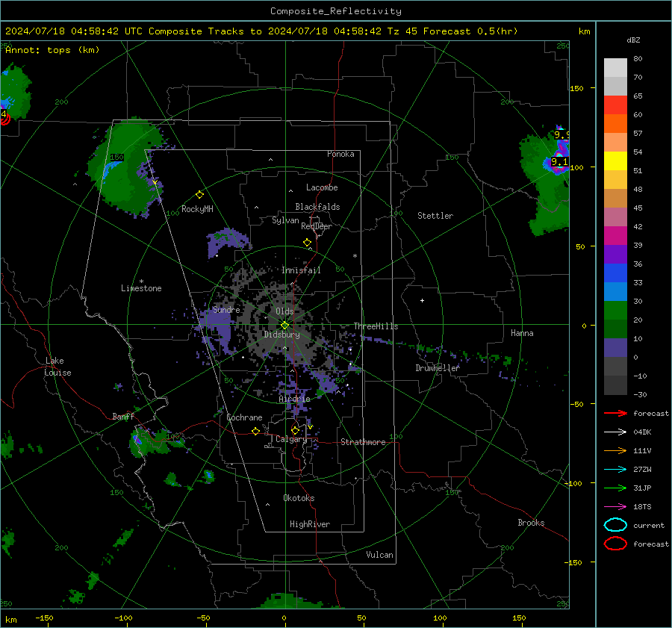Click the Brooks city label
This screenshot has width=672, height=628.
coord(531,523)
